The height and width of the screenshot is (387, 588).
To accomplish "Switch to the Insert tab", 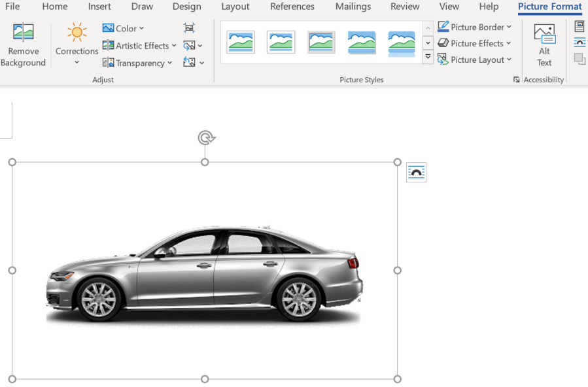I will (99, 7).
